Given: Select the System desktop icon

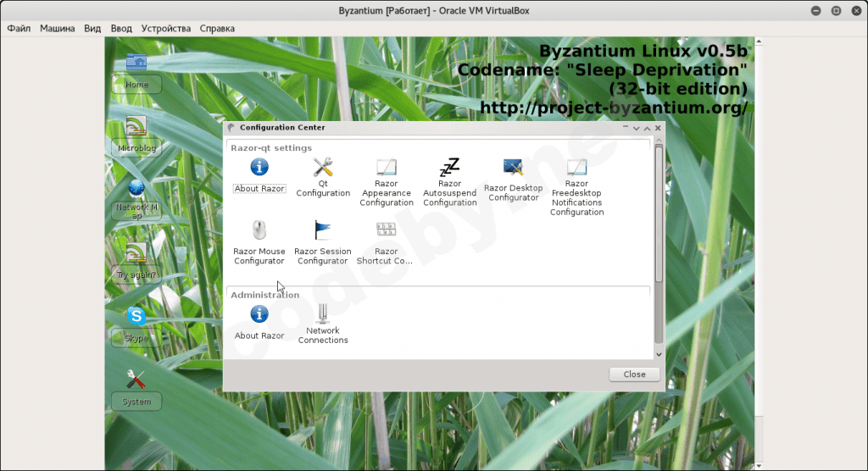Looking at the screenshot, I should tap(136, 390).
